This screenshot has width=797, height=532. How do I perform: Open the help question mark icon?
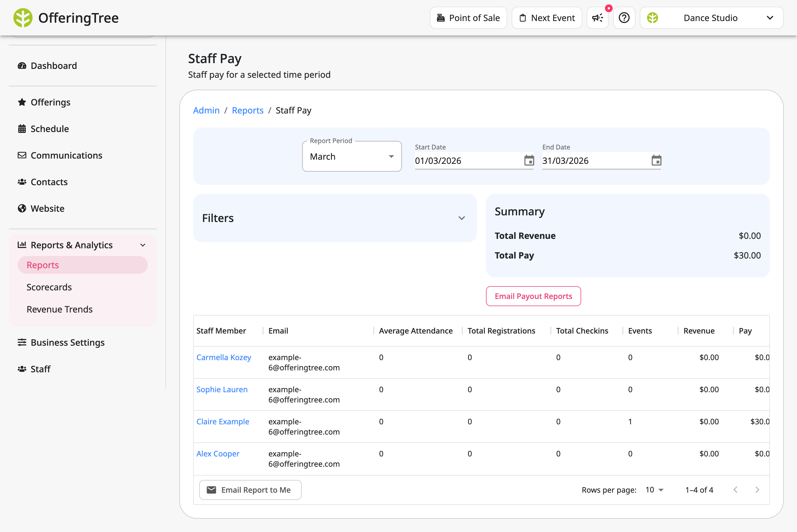point(624,18)
